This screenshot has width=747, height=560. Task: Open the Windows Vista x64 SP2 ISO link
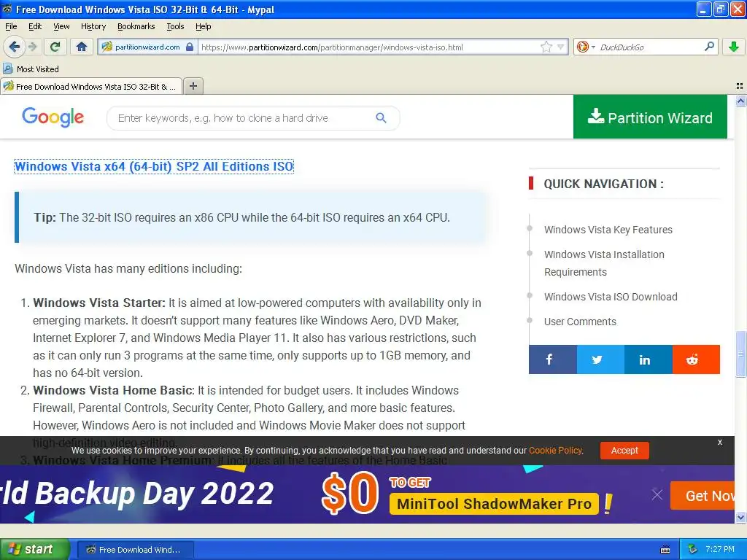[x=154, y=166]
